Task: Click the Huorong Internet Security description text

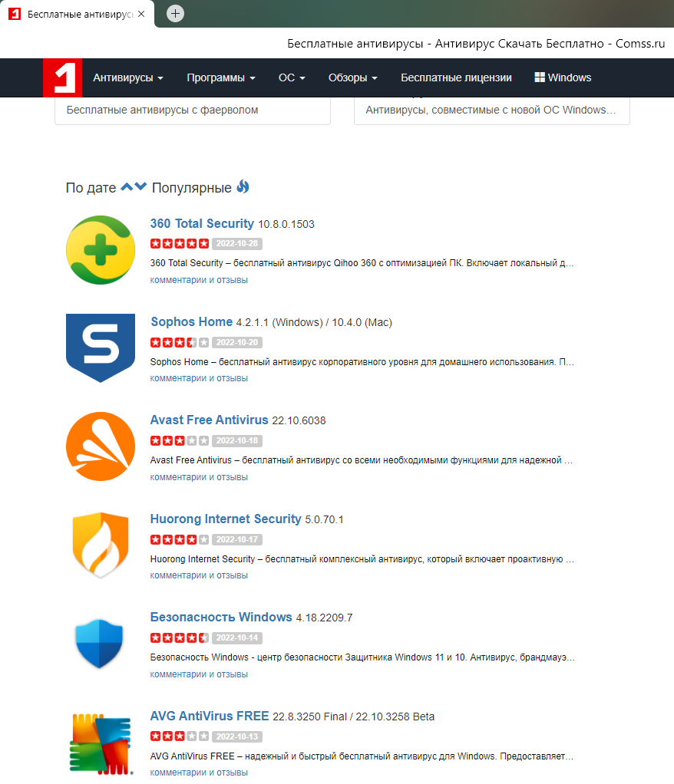Action: [362, 559]
